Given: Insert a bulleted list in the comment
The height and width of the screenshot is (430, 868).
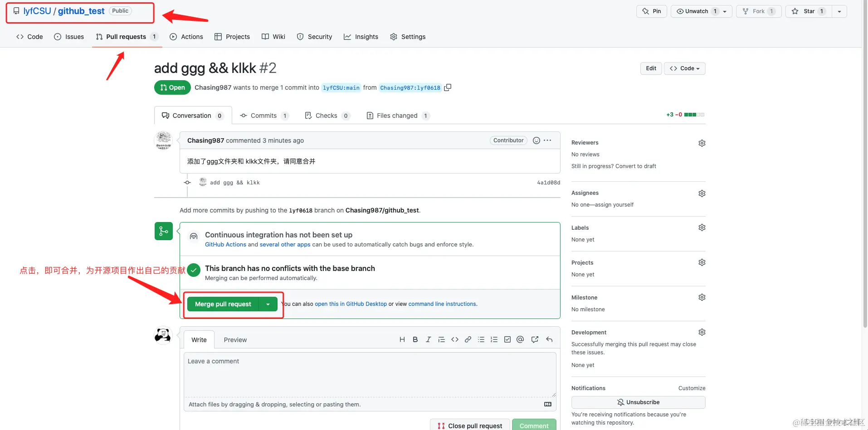Looking at the screenshot, I should click(x=481, y=339).
